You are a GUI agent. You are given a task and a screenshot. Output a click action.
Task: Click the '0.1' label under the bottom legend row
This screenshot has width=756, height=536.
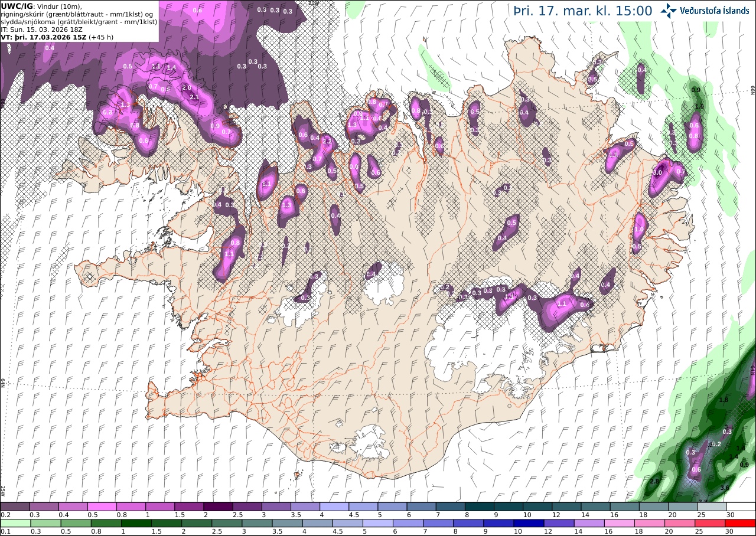tap(5, 531)
